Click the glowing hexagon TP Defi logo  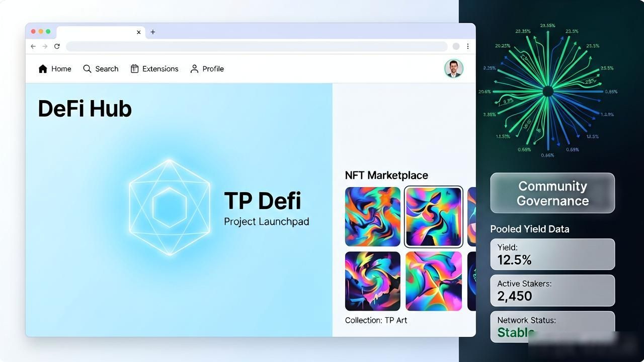point(170,208)
